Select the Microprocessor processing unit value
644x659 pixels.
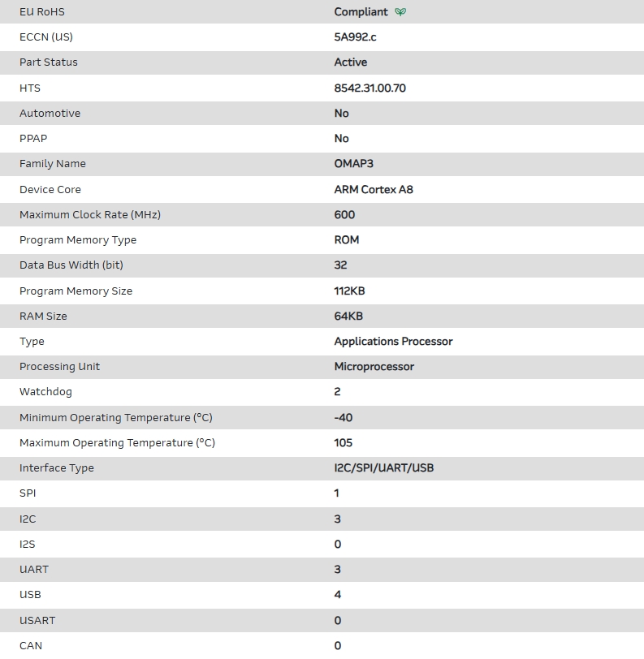[374, 367]
